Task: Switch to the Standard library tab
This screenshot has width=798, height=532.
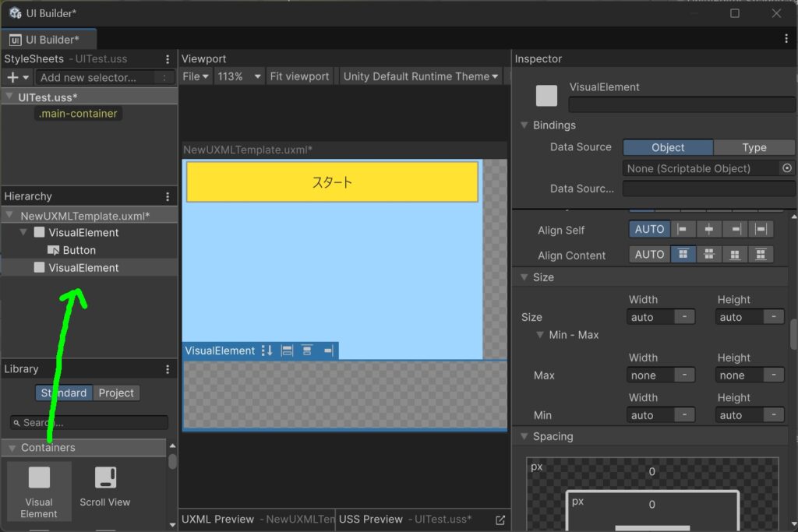Action: (64, 393)
